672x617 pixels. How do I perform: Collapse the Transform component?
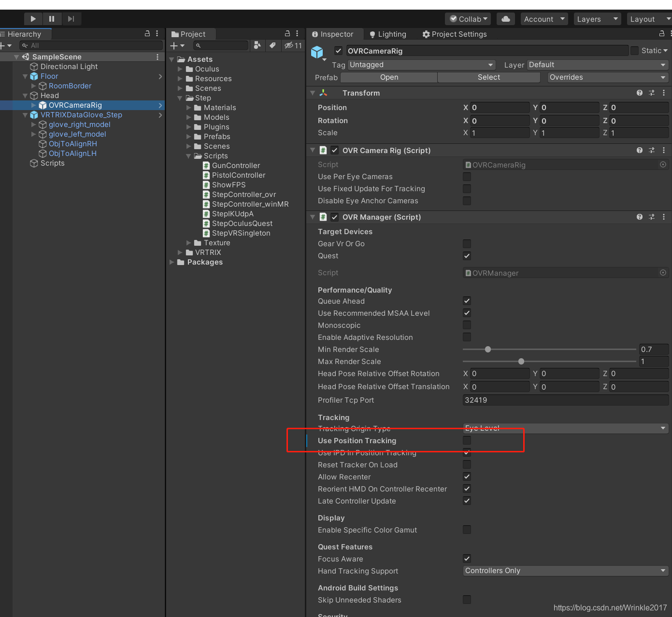(x=313, y=93)
